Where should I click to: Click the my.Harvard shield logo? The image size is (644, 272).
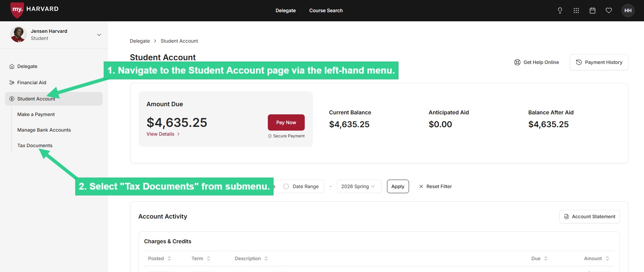pyautogui.click(x=17, y=10)
